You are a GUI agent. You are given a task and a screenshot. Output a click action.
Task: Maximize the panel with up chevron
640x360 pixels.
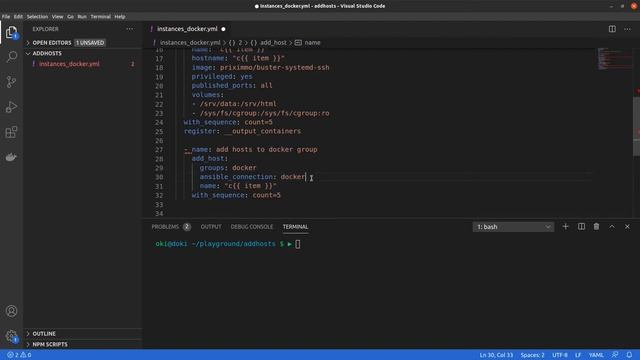pos(612,227)
